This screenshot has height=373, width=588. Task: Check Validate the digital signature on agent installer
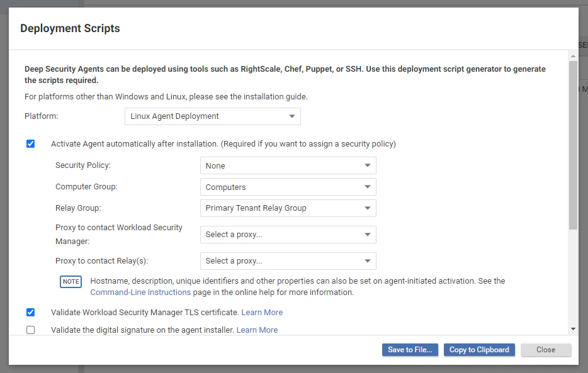point(30,330)
